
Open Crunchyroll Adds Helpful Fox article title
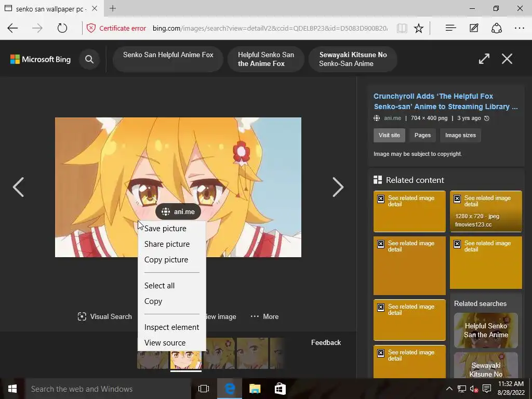(445, 101)
